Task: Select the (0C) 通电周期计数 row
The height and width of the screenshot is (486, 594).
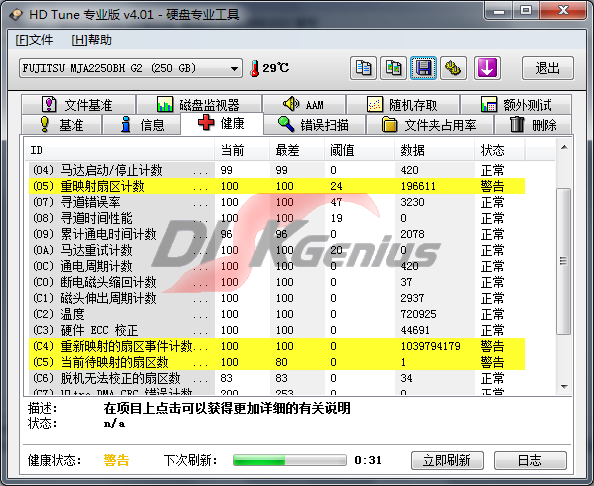Action: point(277,266)
